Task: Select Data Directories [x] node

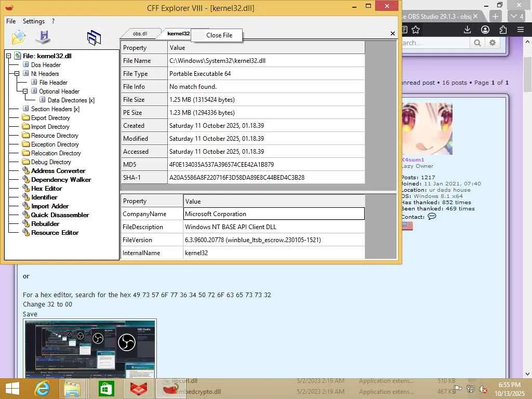Action: pos(71,100)
